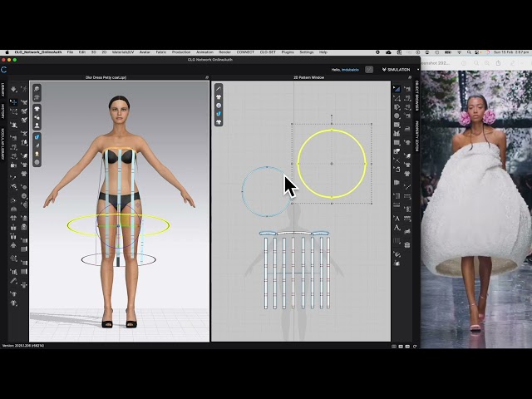Open the CLO-SET menu
The height and width of the screenshot is (399, 532).
click(x=268, y=52)
